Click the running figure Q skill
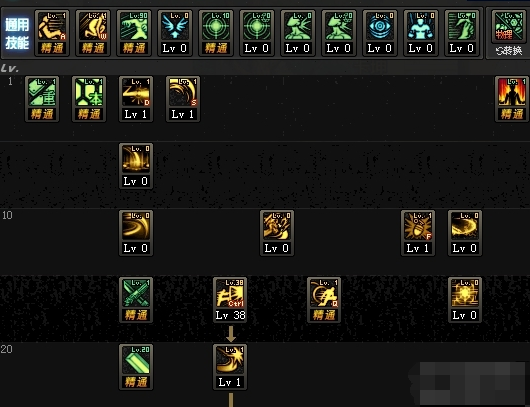 324,300
